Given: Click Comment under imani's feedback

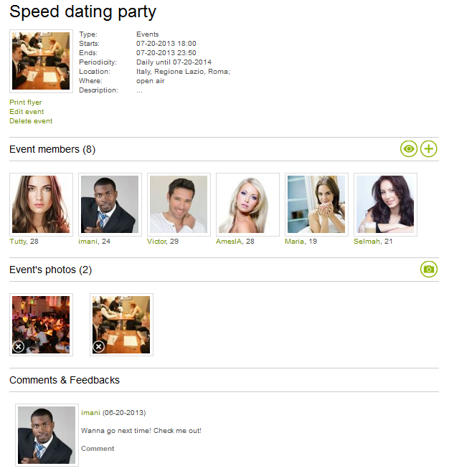Looking at the screenshot, I should click(x=98, y=448).
